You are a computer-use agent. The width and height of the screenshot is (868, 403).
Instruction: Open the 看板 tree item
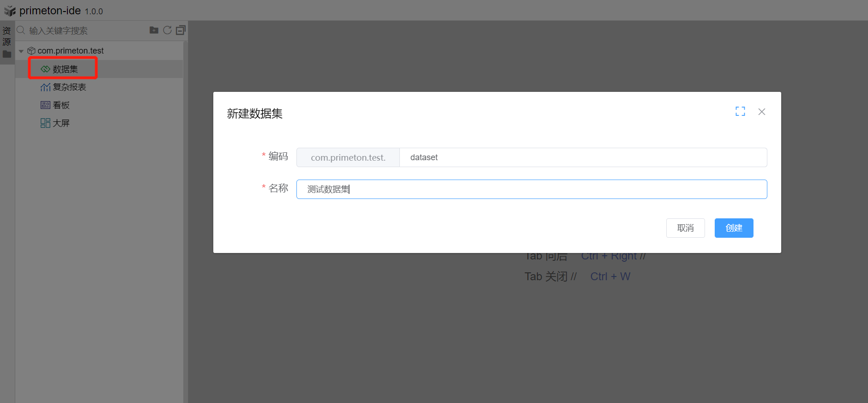60,105
